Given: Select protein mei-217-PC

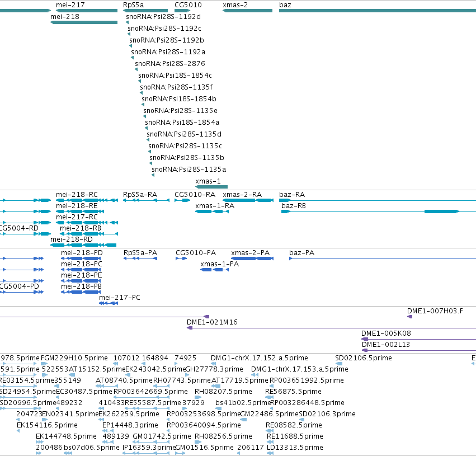Looking at the screenshot, I should [109, 304].
